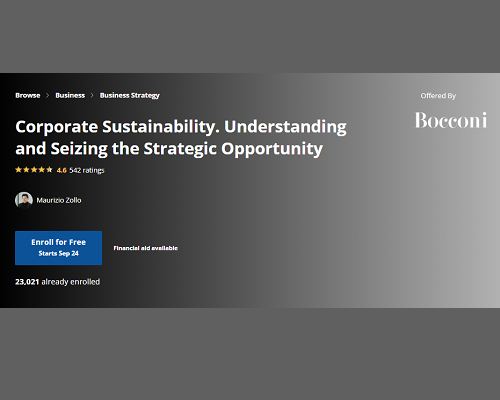Viewport: 500px width, 400px height.
Task: Click the 23,021 already enrolled text
Action: tap(57, 282)
